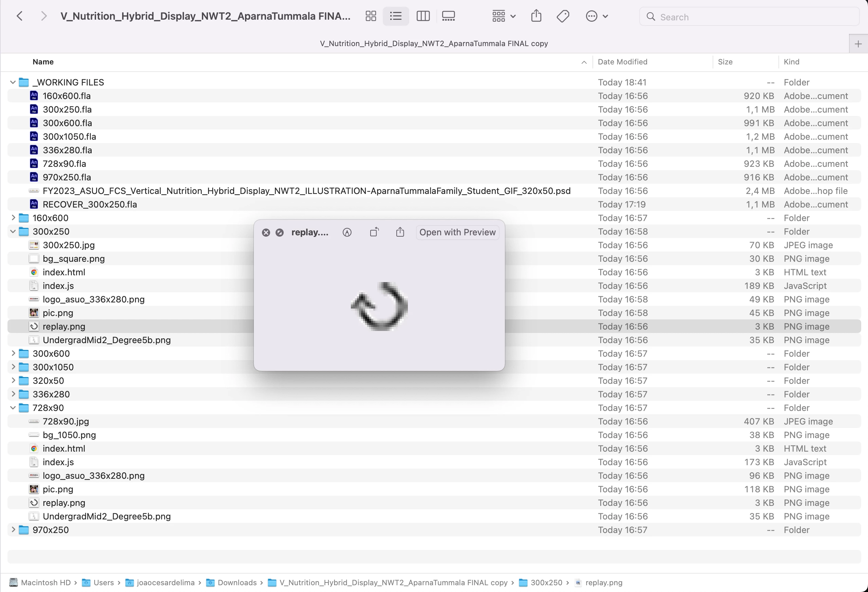Click the Markup icon in Quick Look
Viewport: 868px width, 592px height.
tap(347, 233)
